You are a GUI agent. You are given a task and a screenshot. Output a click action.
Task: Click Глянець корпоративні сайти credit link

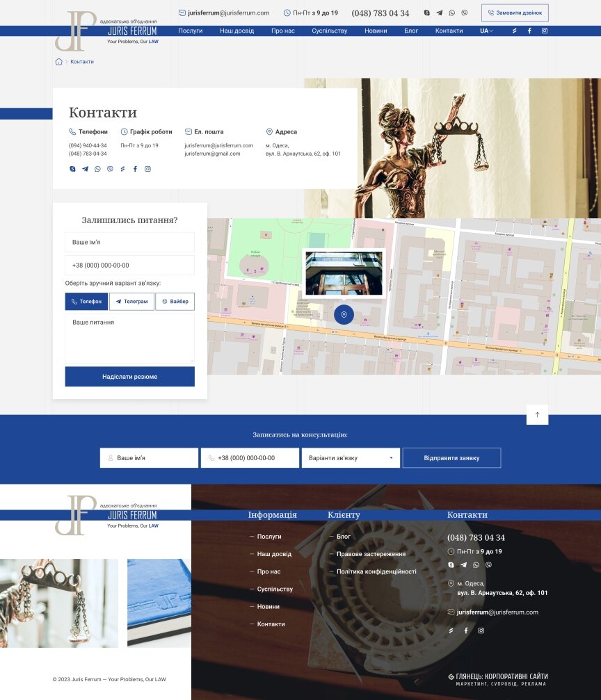tap(498, 679)
